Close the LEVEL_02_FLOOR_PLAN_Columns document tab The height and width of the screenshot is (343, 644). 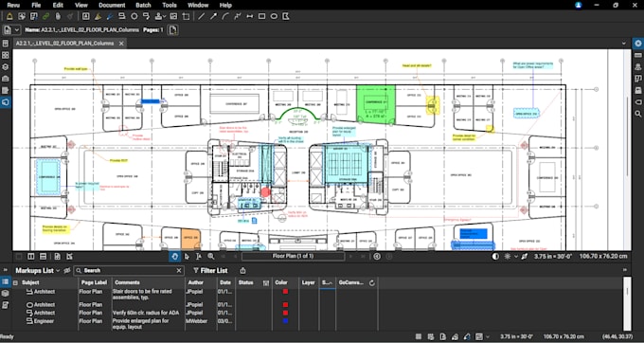pos(121,44)
